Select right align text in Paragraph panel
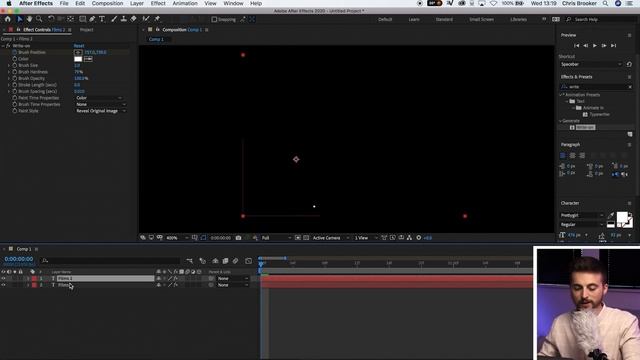Screen dimensions: 640x360 (582, 156)
